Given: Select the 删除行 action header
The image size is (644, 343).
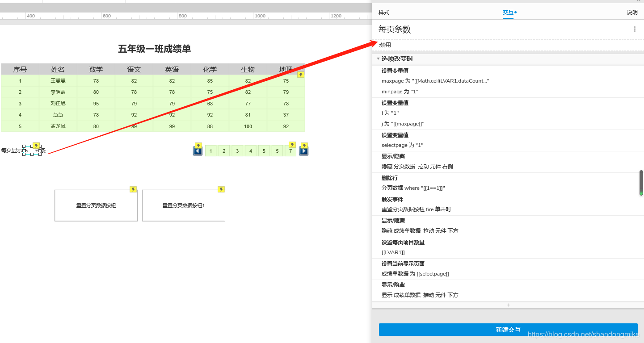Looking at the screenshot, I should pos(390,178).
